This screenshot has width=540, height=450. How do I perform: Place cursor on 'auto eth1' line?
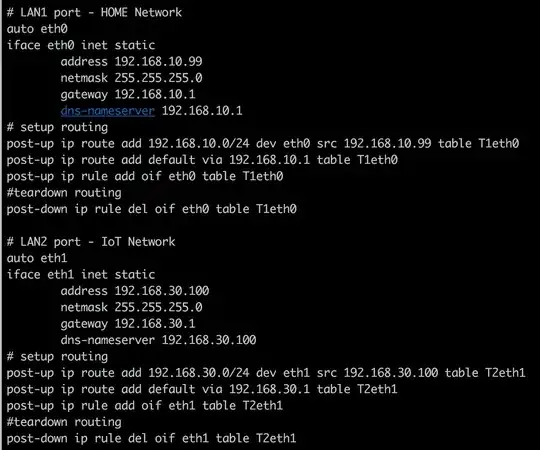[x=37, y=258]
